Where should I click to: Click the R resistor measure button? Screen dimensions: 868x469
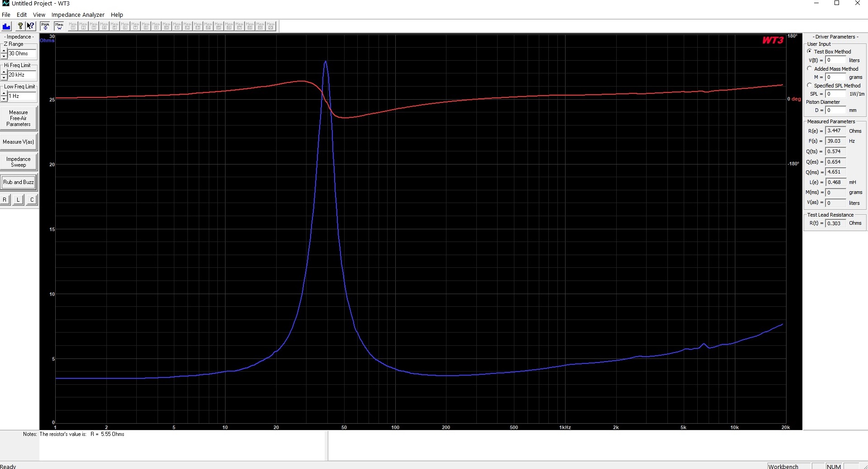click(5, 199)
